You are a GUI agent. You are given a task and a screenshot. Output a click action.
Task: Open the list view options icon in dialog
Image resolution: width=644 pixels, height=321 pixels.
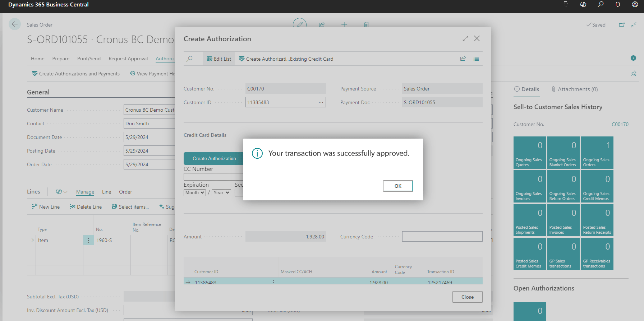[476, 59]
